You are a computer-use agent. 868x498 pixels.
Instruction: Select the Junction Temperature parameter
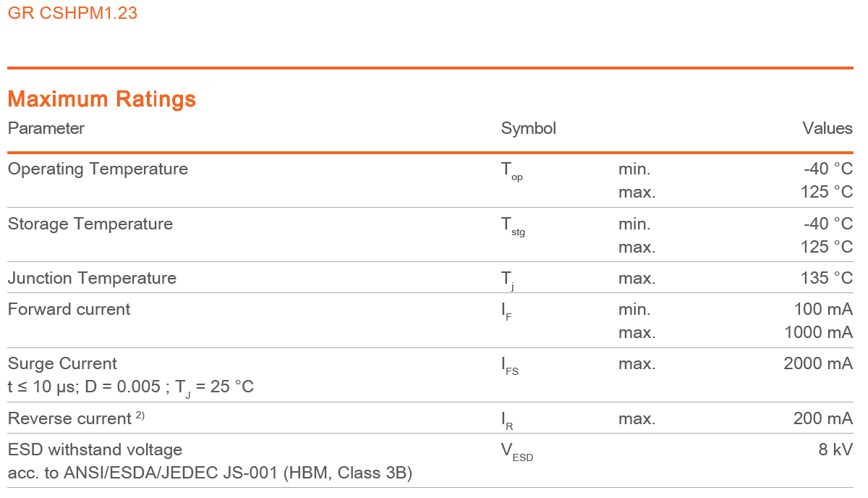92,278
